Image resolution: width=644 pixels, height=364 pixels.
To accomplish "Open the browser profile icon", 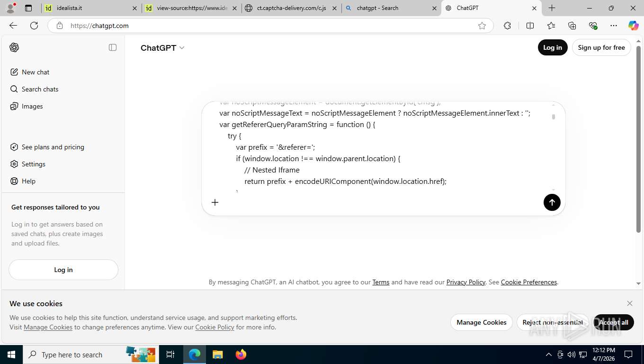I will [11, 8].
